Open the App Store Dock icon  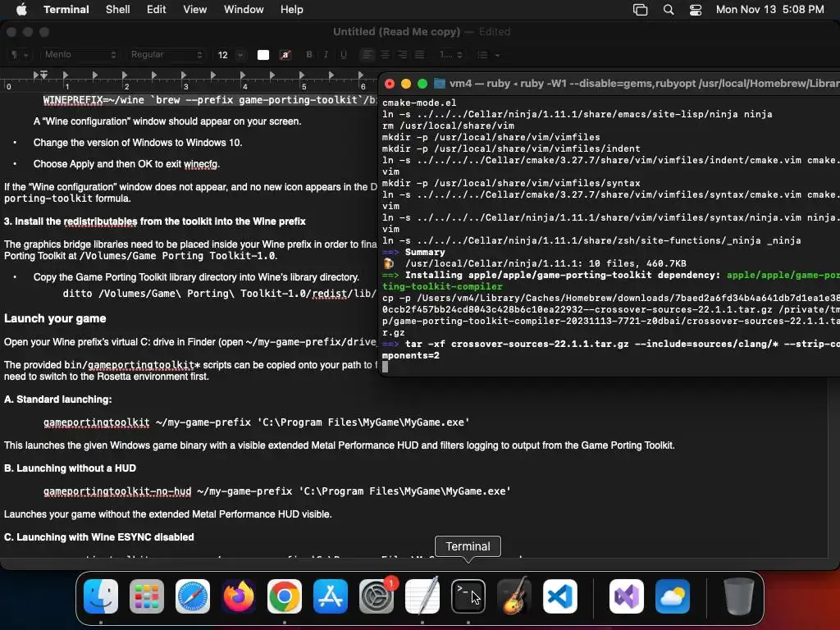pyautogui.click(x=331, y=596)
